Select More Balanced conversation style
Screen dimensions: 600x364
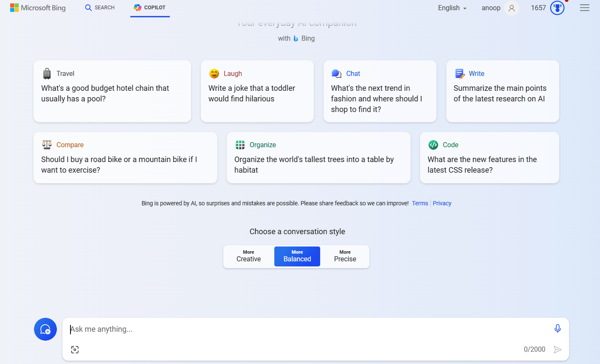pyautogui.click(x=297, y=256)
